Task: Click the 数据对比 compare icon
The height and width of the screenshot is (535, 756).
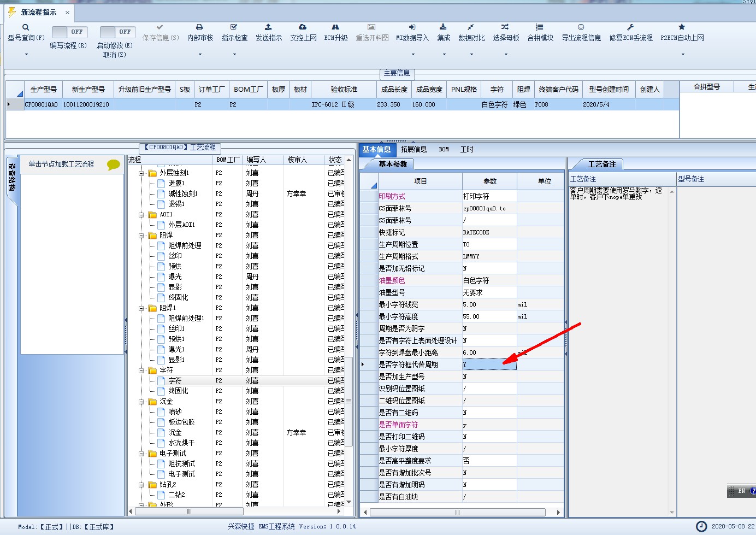Action: coord(471,27)
